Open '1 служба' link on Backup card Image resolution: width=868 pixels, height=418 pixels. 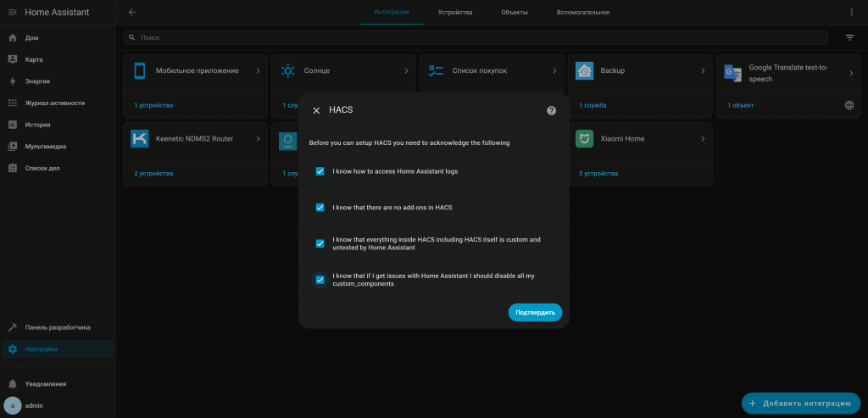point(593,105)
